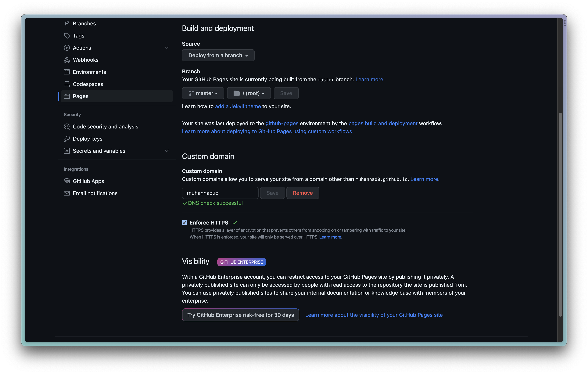Image resolution: width=588 pixels, height=374 pixels.
Task: Remove the custom domain
Action: [x=302, y=193]
